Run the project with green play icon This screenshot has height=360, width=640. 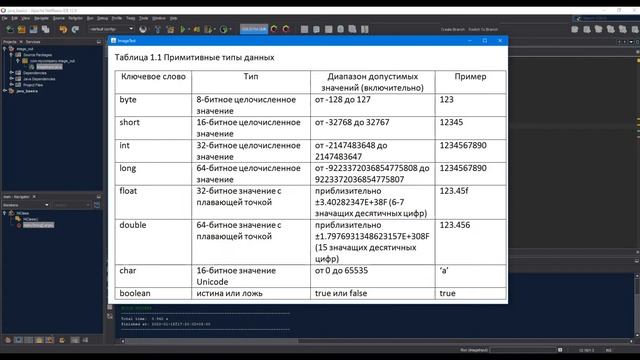182,29
